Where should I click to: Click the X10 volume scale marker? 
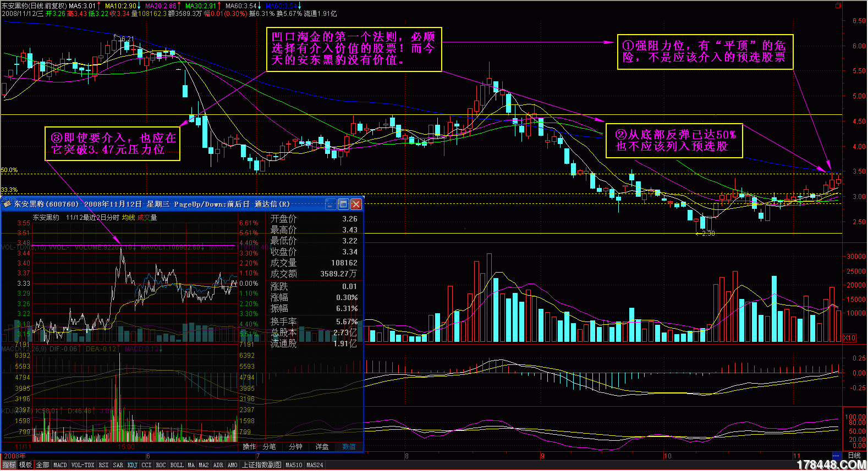(849, 338)
